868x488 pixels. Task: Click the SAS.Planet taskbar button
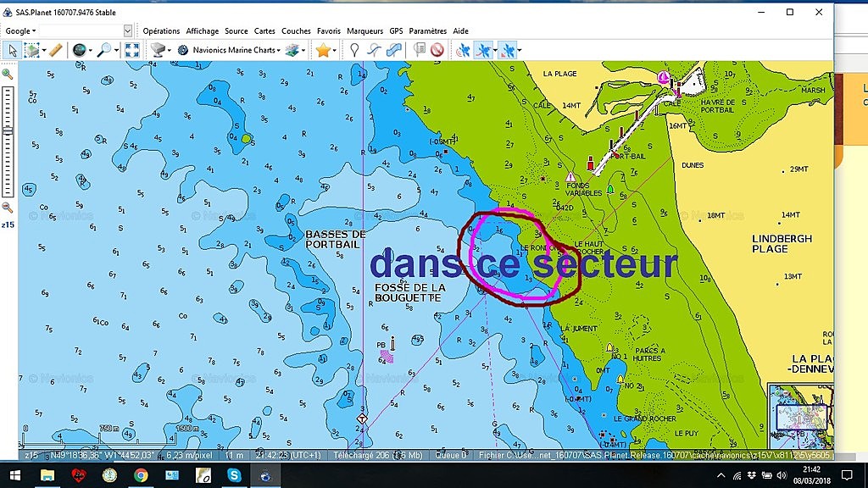pos(265,475)
